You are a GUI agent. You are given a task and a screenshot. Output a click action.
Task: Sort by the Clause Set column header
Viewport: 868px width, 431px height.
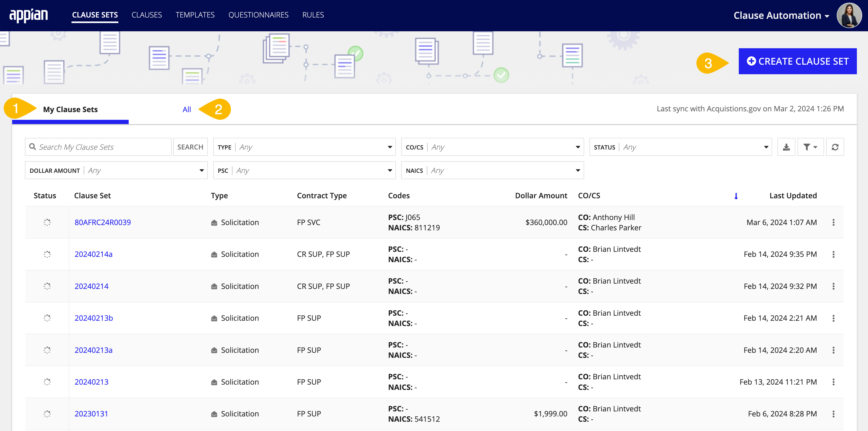92,196
